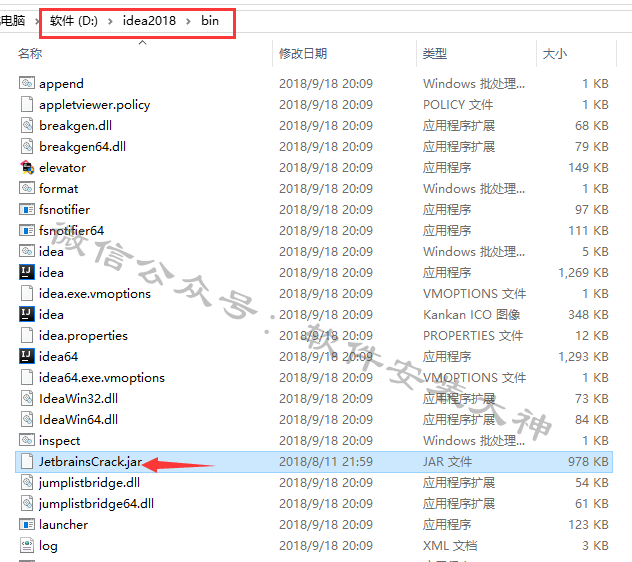Sort files by 类型 column header
The width and height of the screenshot is (632, 562).
coord(435,53)
